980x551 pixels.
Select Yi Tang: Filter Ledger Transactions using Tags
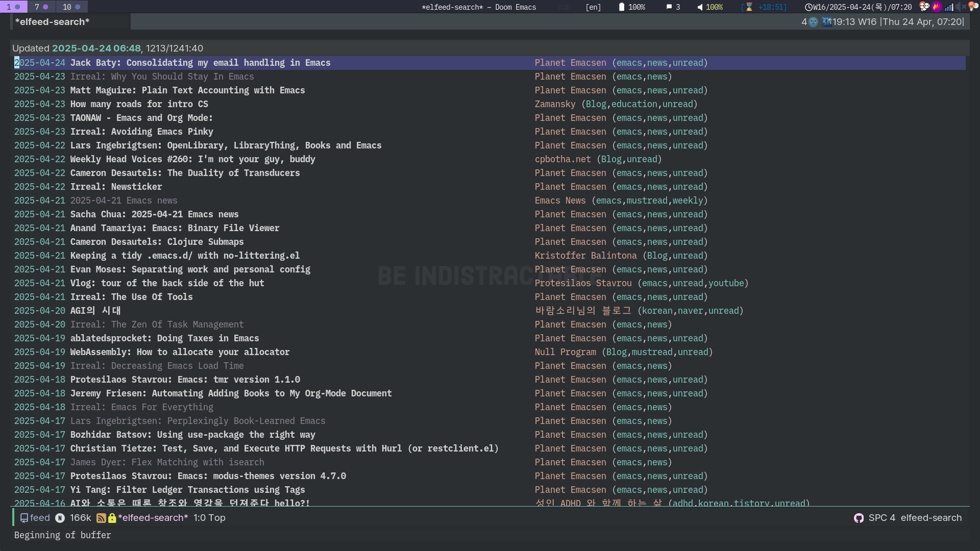point(187,490)
